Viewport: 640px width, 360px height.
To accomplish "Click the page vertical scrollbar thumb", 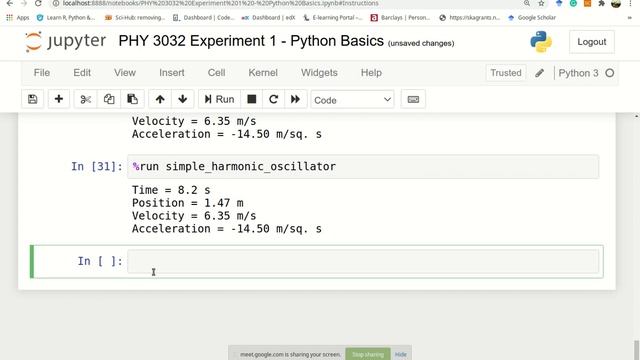I will coord(636,350).
